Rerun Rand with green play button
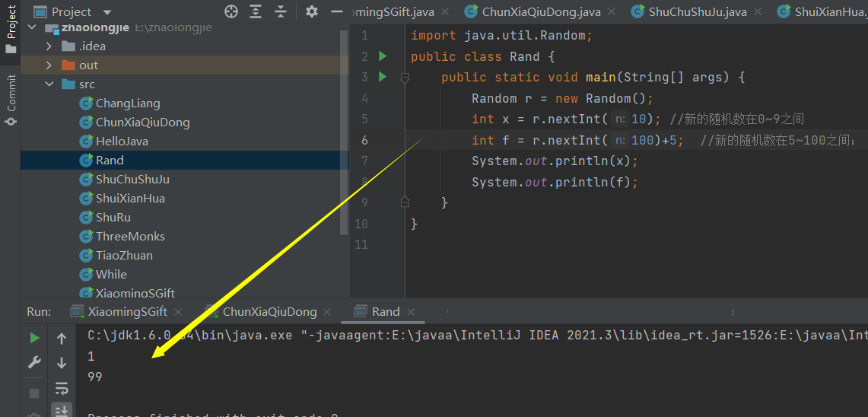The image size is (868, 417). pos(34,338)
